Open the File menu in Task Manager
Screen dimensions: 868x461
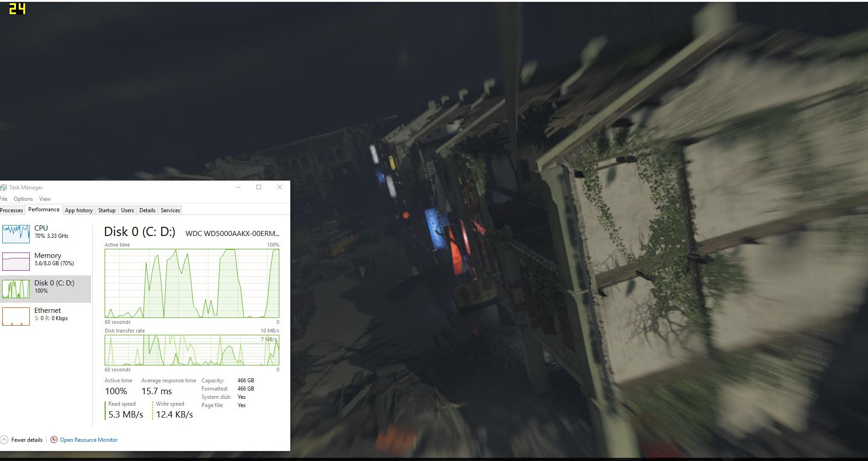point(4,199)
